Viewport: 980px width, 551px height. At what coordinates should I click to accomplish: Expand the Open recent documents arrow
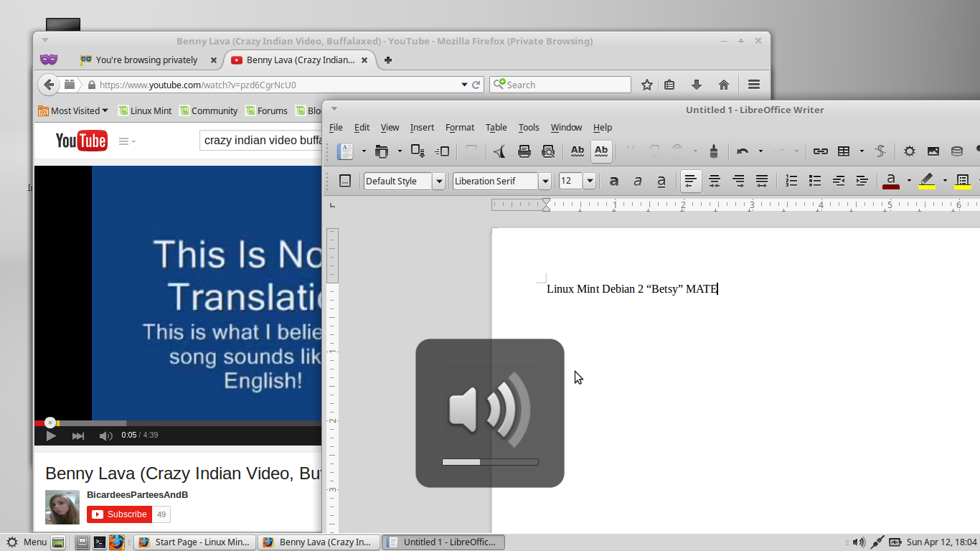click(399, 151)
